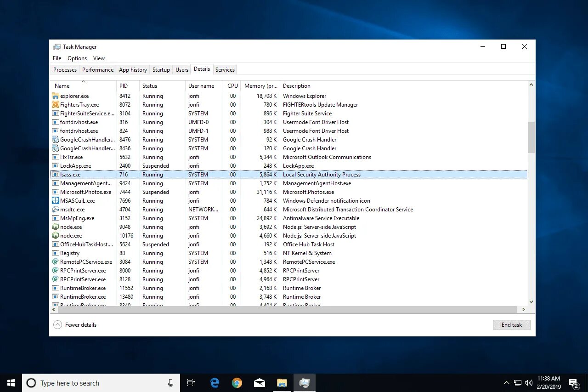Click the Type here to search box

point(101,383)
